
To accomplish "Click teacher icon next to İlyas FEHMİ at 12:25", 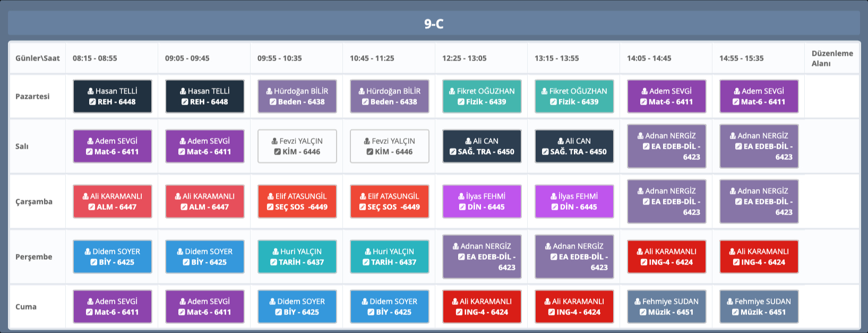I will point(461,197).
